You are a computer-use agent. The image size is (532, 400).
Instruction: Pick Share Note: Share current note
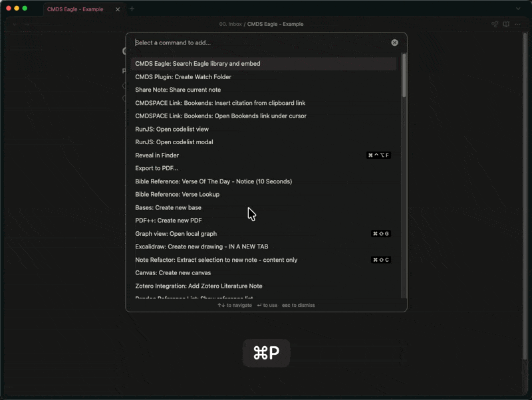pyautogui.click(x=263, y=90)
